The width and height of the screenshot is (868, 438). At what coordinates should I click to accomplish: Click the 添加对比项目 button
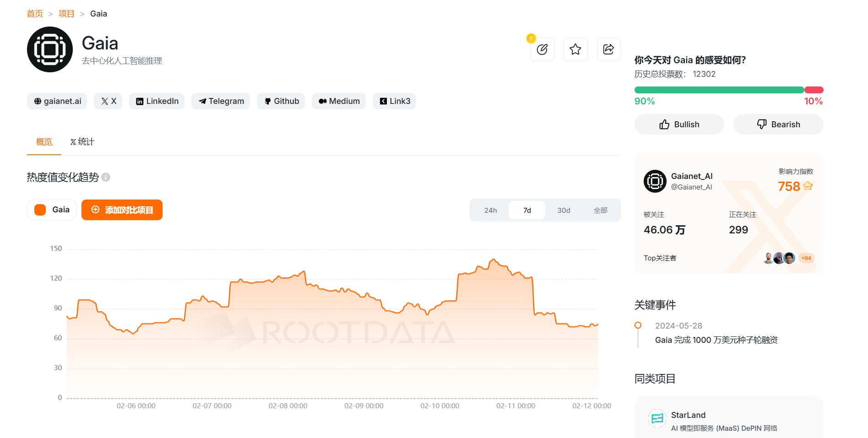pyautogui.click(x=122, y=210)
